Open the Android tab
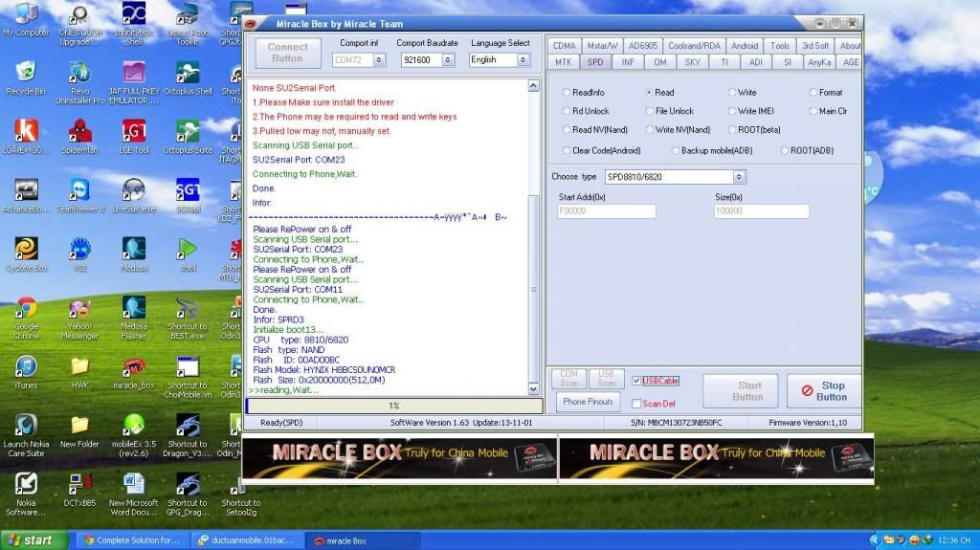The image size is (980, 550). (x=744, y=46)
